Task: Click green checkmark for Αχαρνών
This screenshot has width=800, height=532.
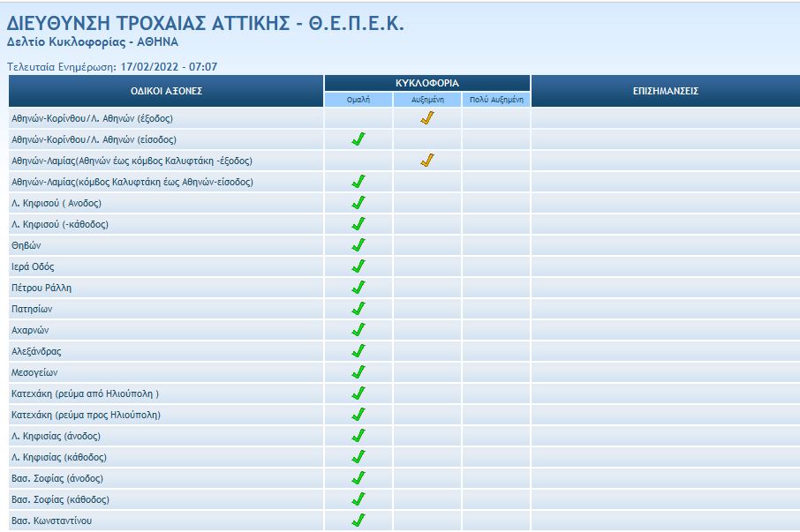Action: (358, 330)
